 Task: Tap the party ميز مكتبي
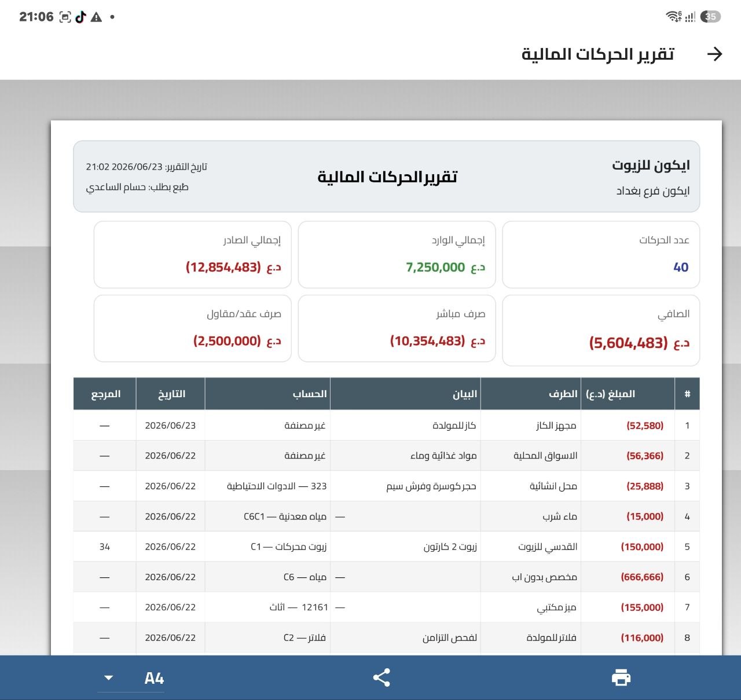556,607
